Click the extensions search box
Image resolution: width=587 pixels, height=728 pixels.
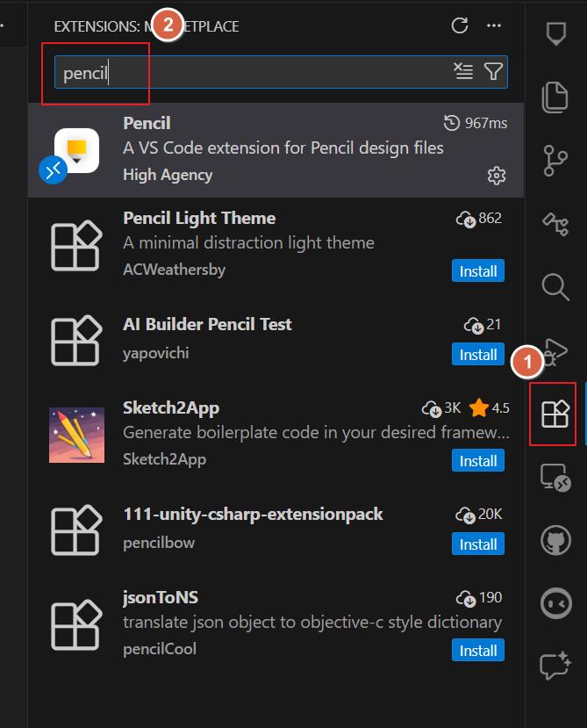point(254,72)
